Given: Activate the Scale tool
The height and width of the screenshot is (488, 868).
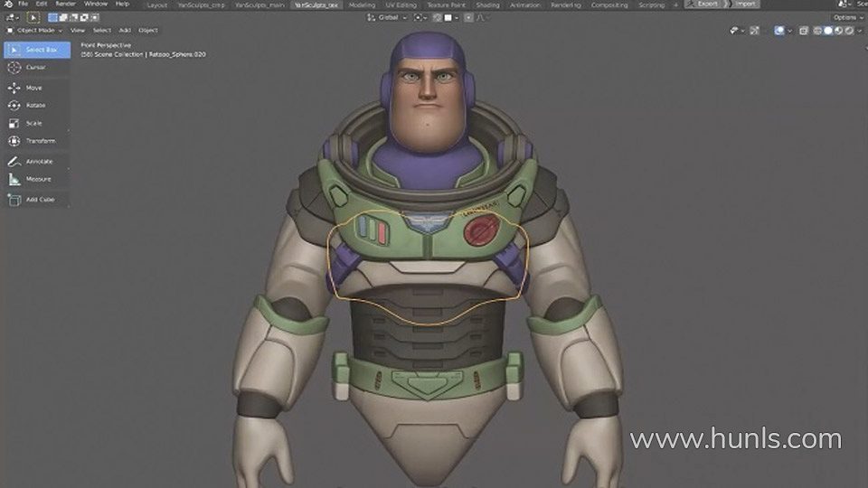Looking at the screenshot, I should pyautogui.click(x=37, y=124).
